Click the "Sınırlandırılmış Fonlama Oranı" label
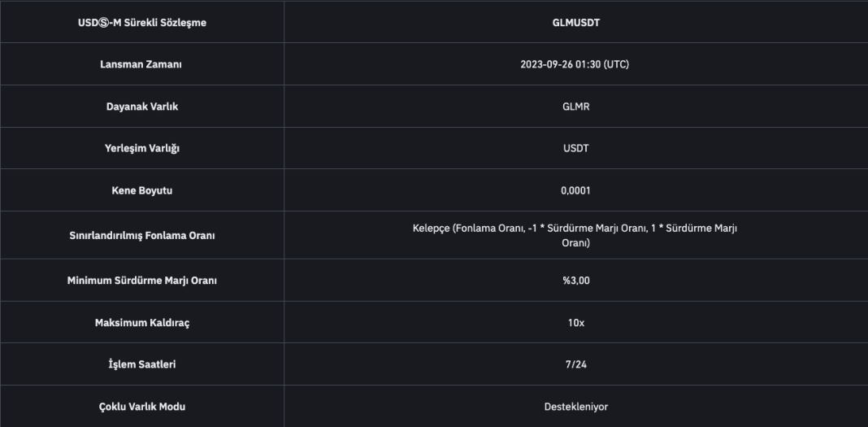 pos(141,236)
